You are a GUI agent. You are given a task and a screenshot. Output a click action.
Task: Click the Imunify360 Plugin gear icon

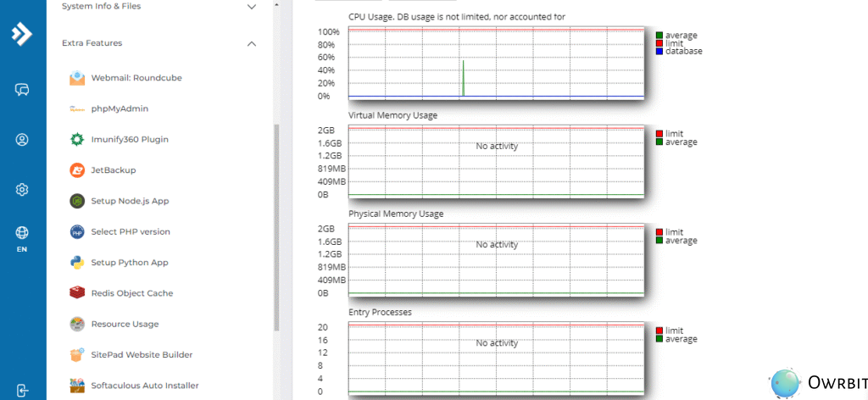tap(77, 140)
